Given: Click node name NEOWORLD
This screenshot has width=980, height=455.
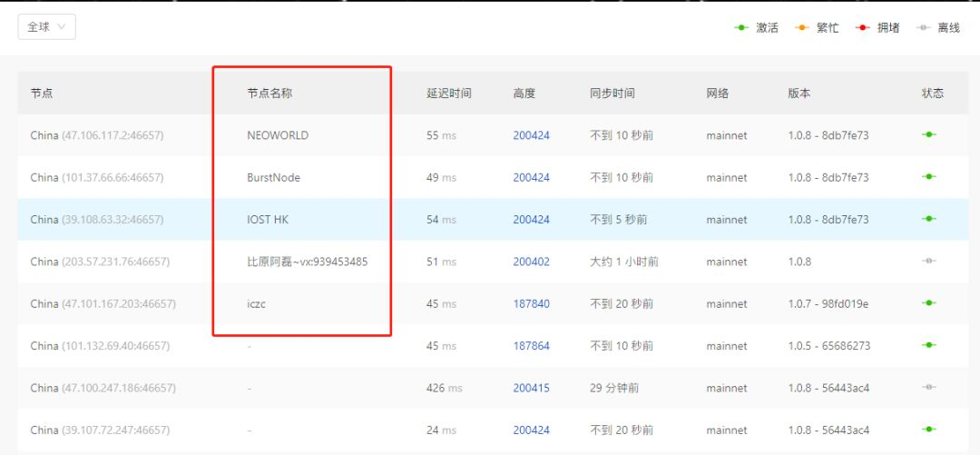Looking at the screenshot, I should (278, 135).
